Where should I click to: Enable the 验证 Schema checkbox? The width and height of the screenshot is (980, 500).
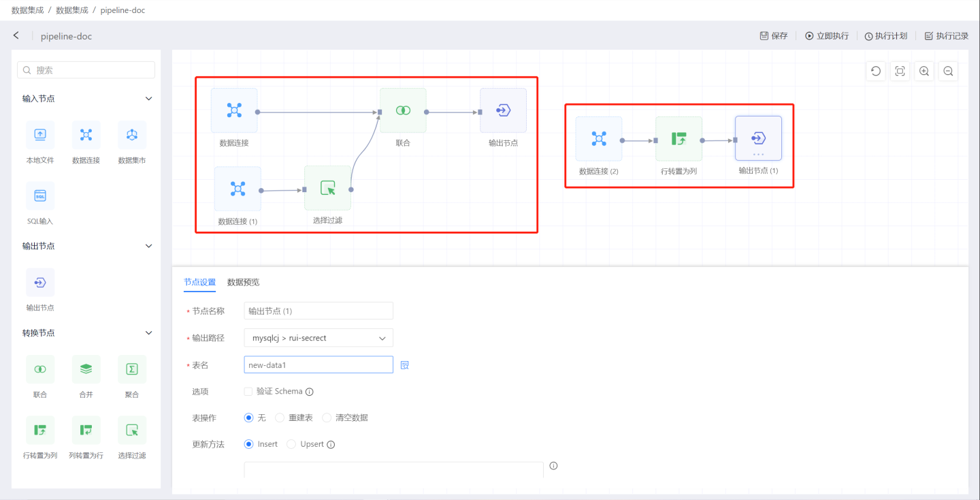tap(248, 392)
